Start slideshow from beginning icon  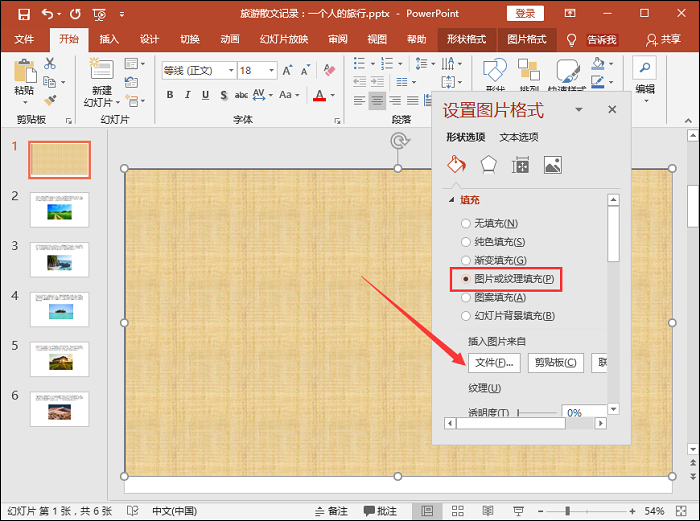(x=99, y=15)
